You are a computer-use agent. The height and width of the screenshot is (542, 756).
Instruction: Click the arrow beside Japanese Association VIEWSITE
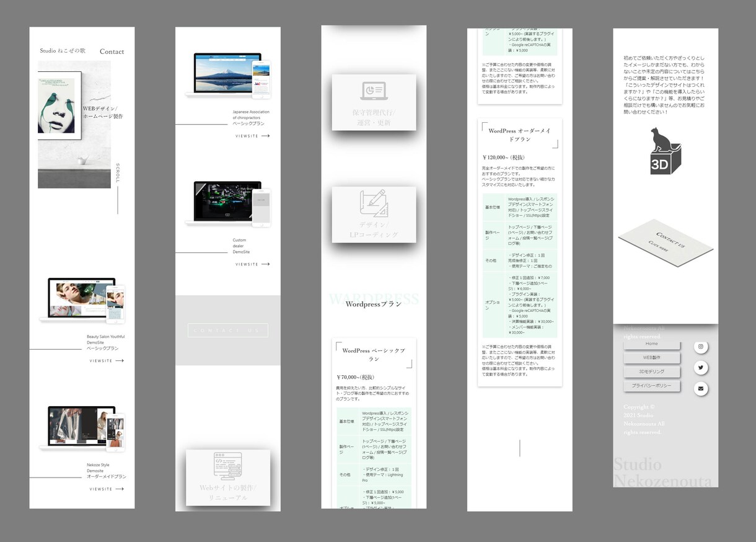click(265, 136)
